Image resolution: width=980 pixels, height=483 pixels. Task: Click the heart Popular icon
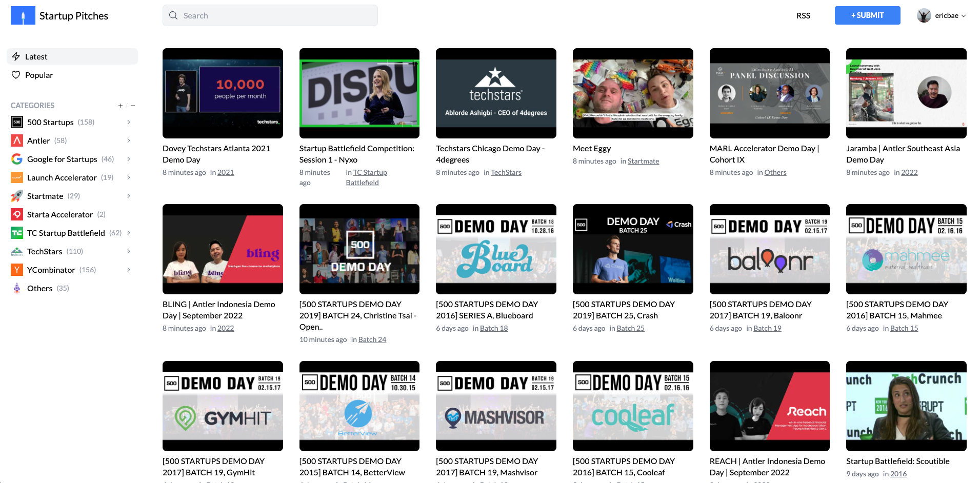click(16, 75)
